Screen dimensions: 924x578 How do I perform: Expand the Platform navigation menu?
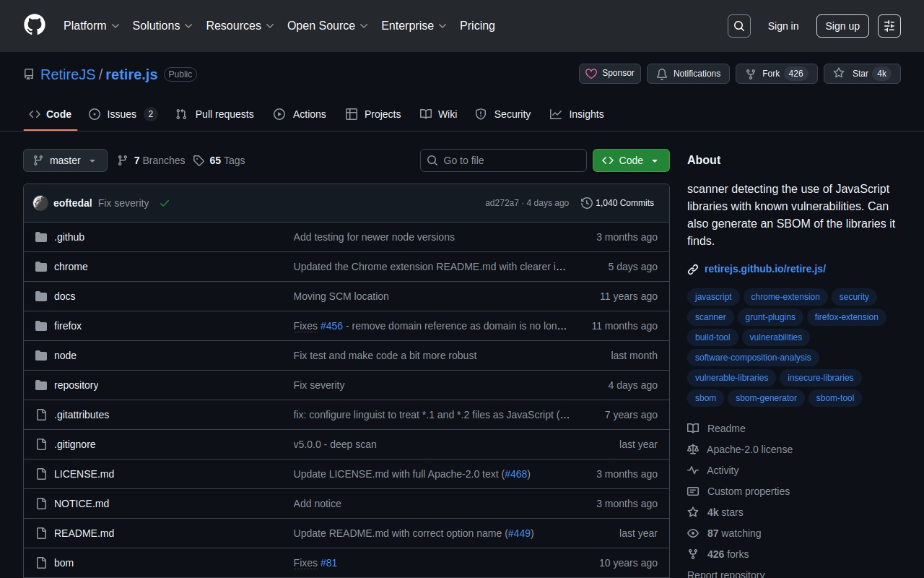click(x=91, y=26)
